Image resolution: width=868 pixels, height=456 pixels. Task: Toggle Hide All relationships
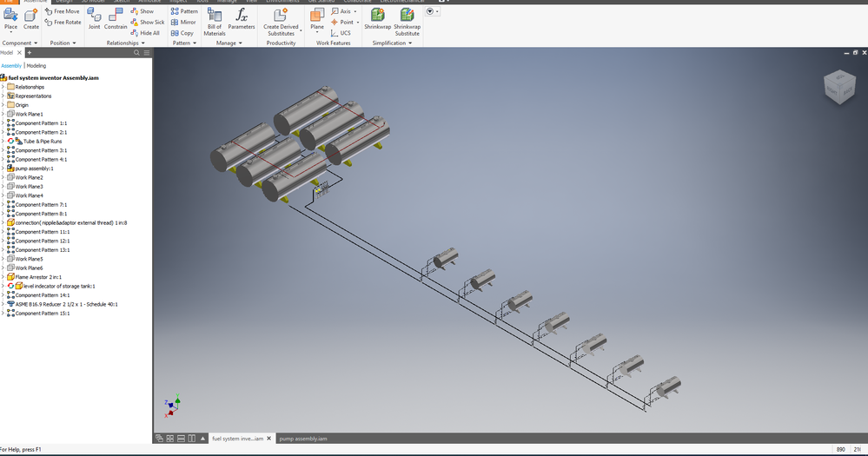coord(145,33)
